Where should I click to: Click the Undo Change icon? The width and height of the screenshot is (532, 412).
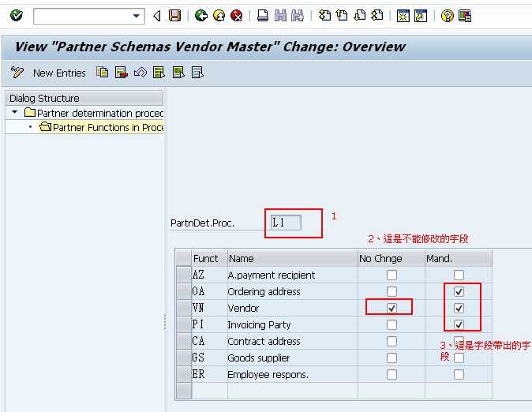[140, 73]
